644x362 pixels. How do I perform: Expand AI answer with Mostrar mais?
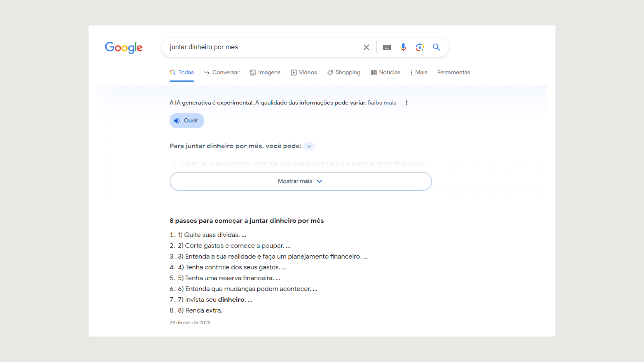(300, 182)
